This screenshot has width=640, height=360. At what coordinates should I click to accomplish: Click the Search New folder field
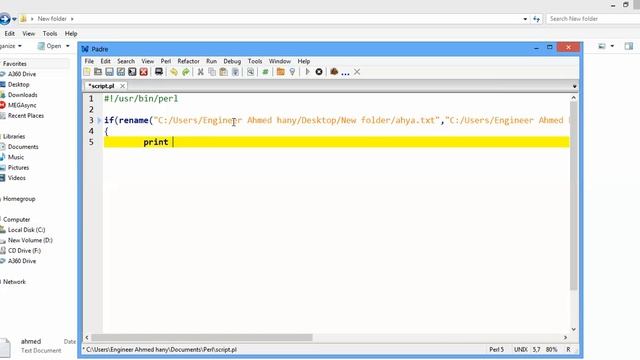594,19
